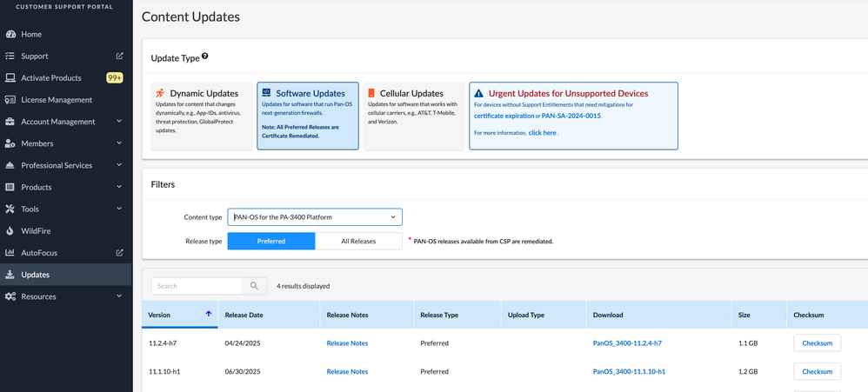Click the 'click here' more information link
The image size is (868, 392).
click(543, 133)
